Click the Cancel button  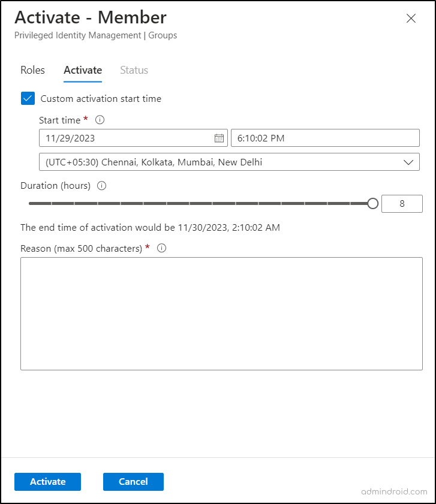133,482
